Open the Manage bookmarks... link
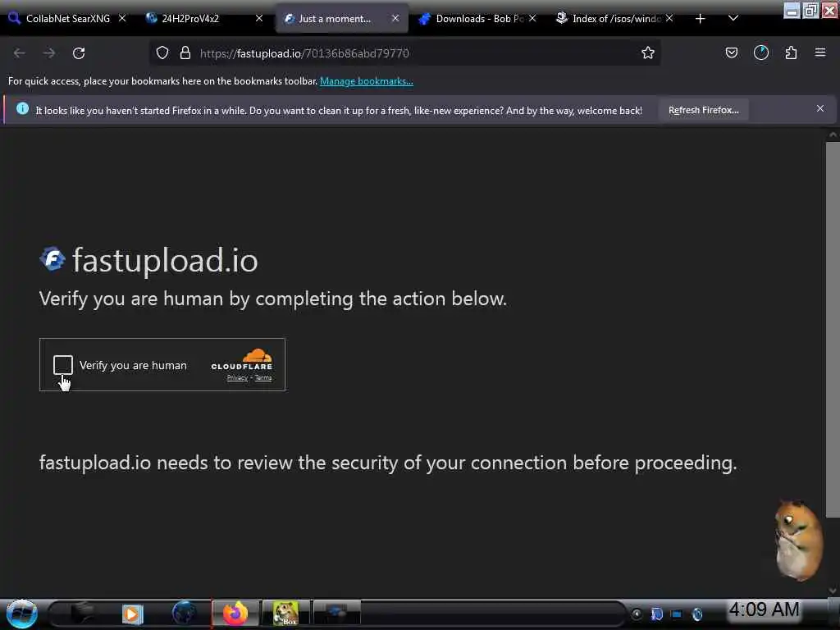The image size is (840, 630). [x=367, y=81]
